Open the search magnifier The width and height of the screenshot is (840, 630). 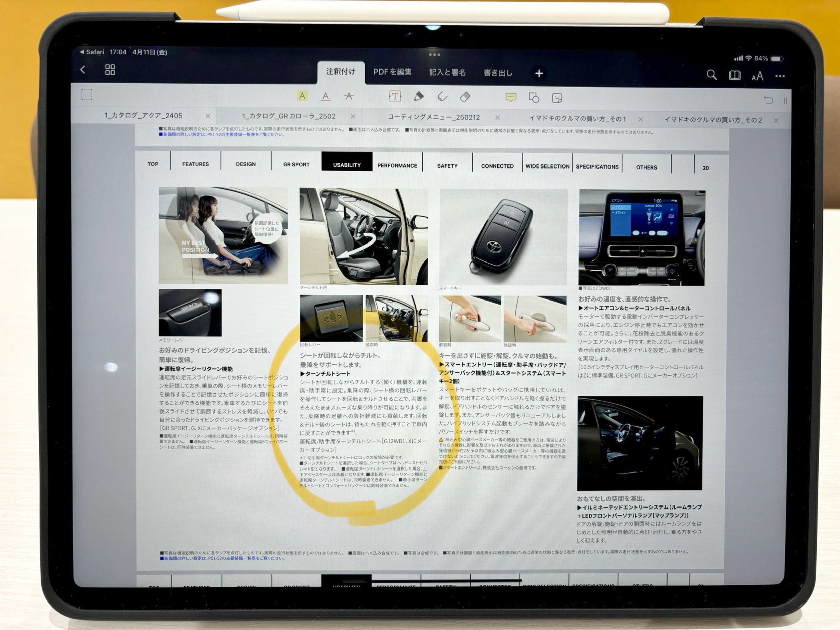click(711, 75)
